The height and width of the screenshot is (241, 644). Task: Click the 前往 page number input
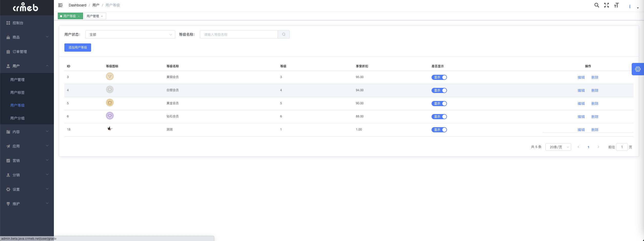tap(622, 147)
